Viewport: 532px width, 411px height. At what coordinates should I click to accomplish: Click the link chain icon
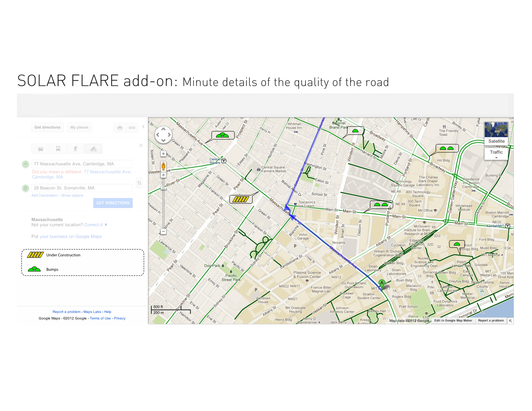132,128
